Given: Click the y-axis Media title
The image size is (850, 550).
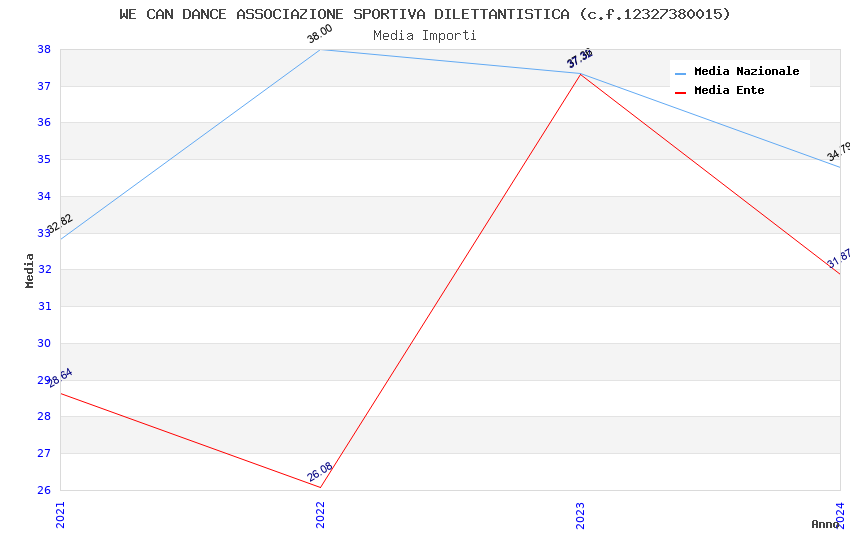Looking at the screenshot, I should (x=29, y=270).
